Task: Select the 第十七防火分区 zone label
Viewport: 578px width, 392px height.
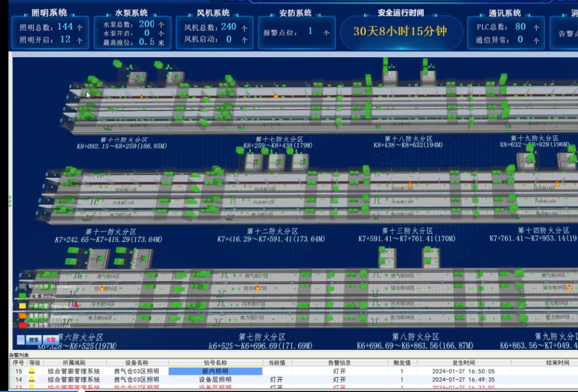Action: coord(279,139)
